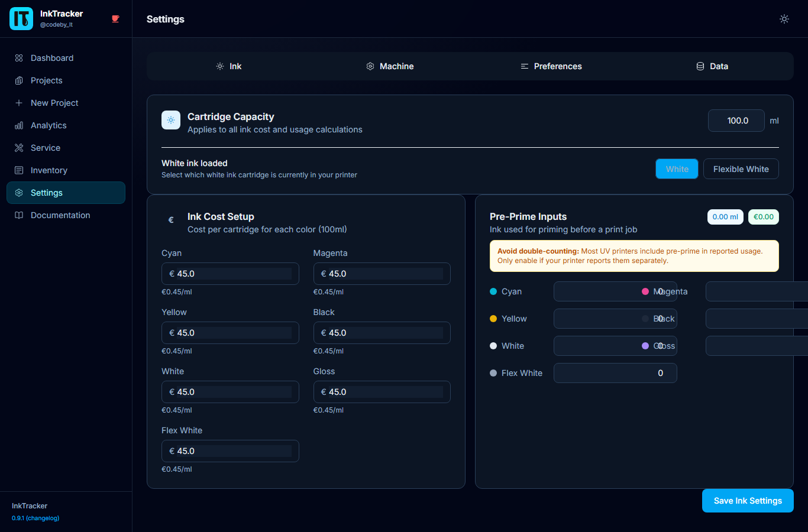This screenshot has width=808, height=532.
Task: Click the gray Flex White color dot
Action: pyautogui.click(x=493, y=373)
